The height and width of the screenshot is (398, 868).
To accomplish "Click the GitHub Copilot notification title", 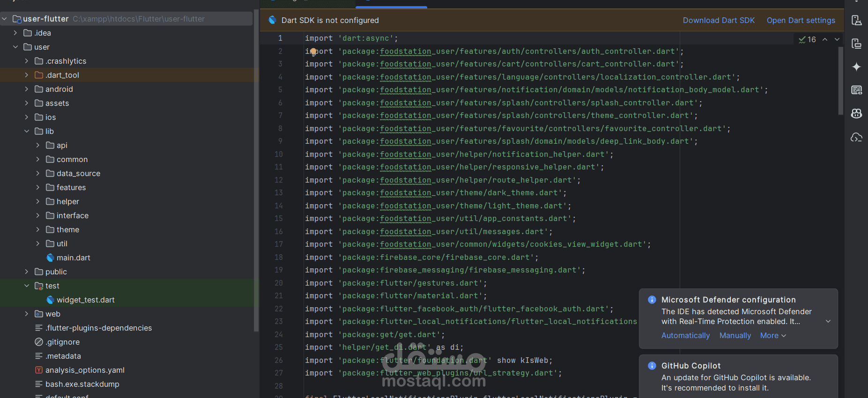I will tap(691, 366).
